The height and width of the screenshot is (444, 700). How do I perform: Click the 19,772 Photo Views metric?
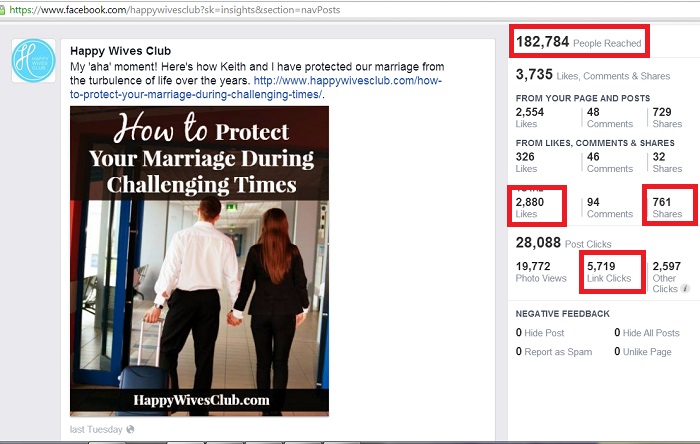coord(541,272)
